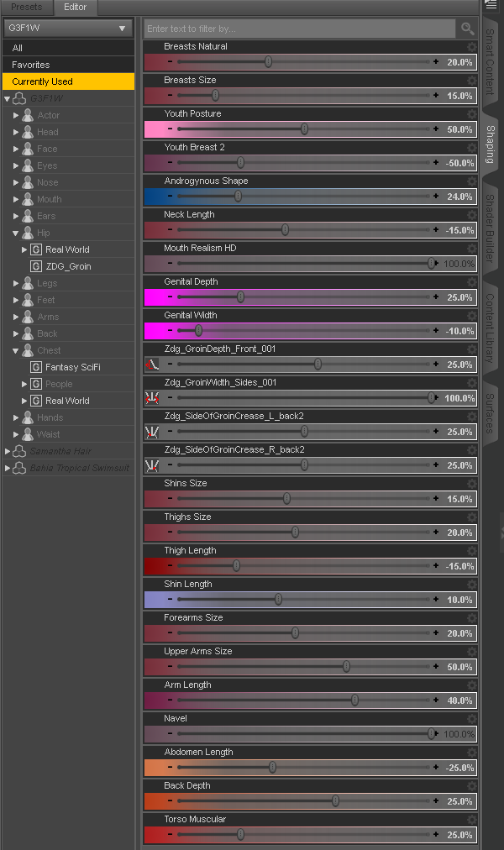Select the Nose tree item
This screenshot has width=504, height=850.
coord(48,183)
